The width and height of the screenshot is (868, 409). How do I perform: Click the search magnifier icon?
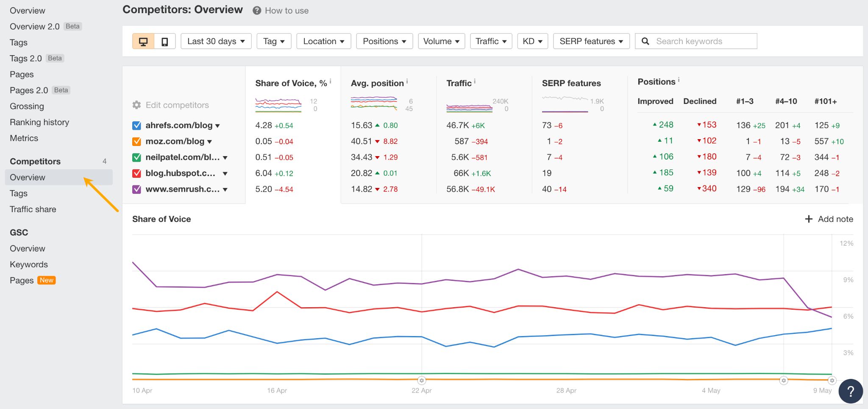(645, 41)
